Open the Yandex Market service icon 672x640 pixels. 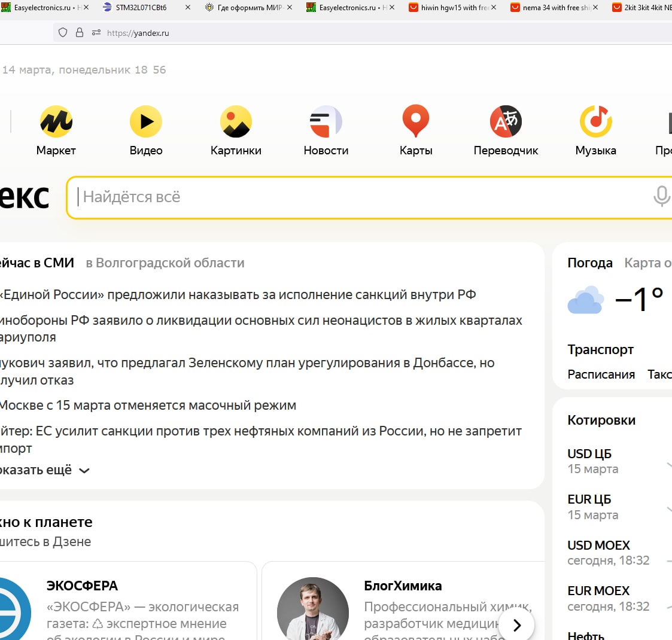(x=56, y=121)
